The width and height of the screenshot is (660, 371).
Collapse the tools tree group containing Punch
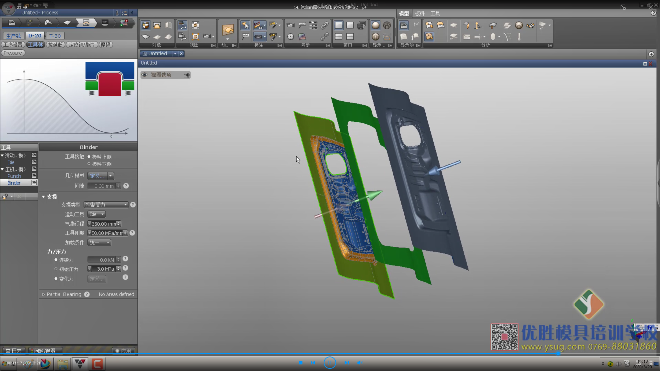click(2, 169)
